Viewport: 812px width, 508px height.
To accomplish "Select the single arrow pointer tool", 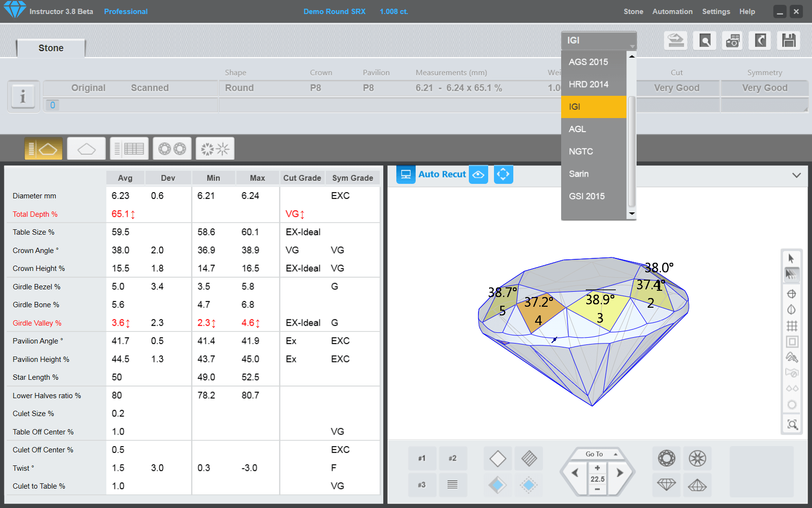I will 792,259.
